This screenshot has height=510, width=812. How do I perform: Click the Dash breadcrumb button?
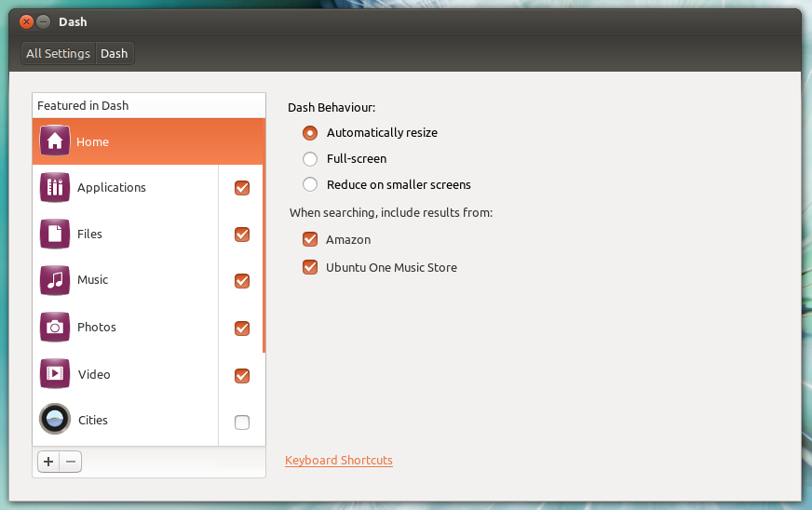(115, 53)
